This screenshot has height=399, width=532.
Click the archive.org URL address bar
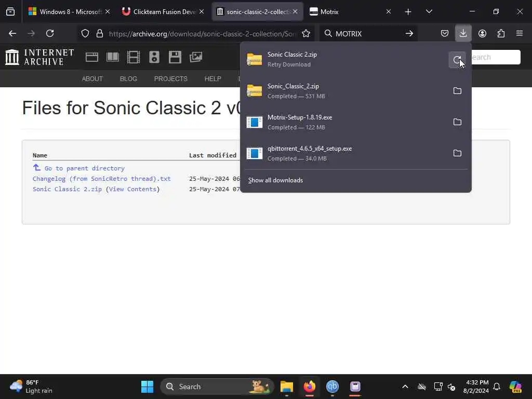point(203,34)
